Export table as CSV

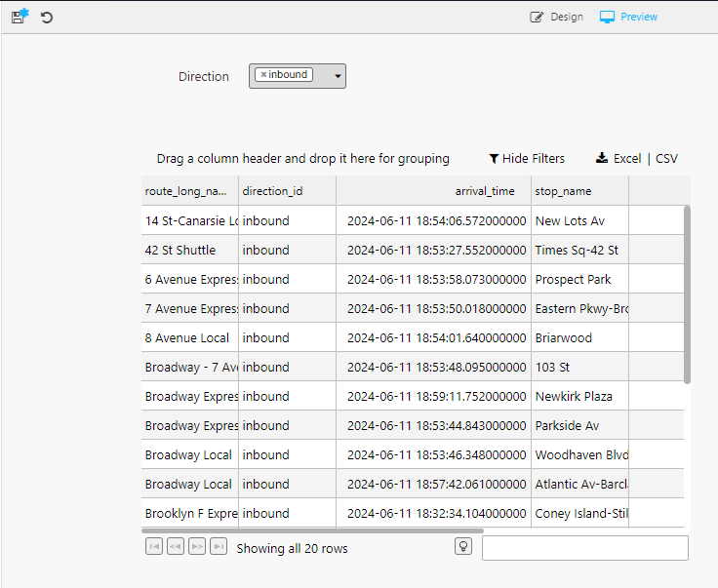pos(666,158)
